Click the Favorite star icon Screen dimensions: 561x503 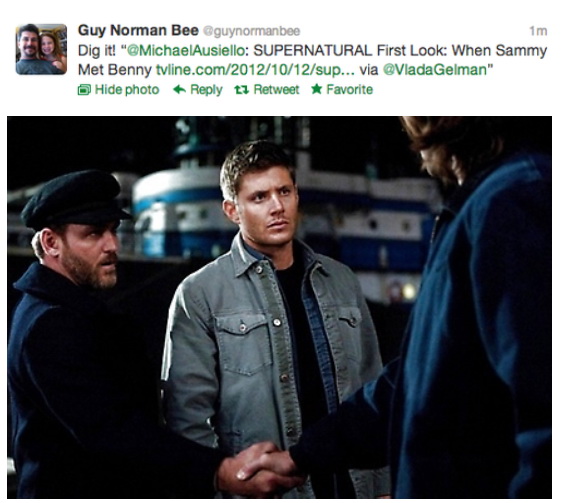coord(317,89)
